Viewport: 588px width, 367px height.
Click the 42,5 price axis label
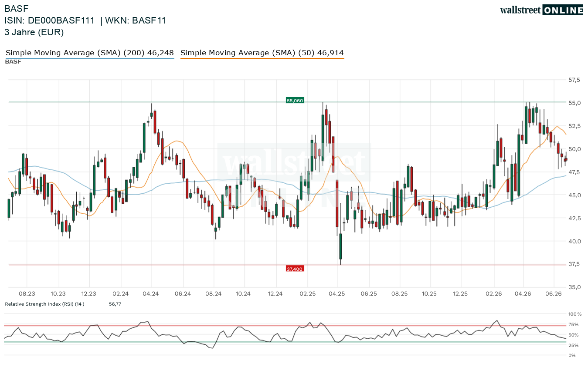[574, 218]
